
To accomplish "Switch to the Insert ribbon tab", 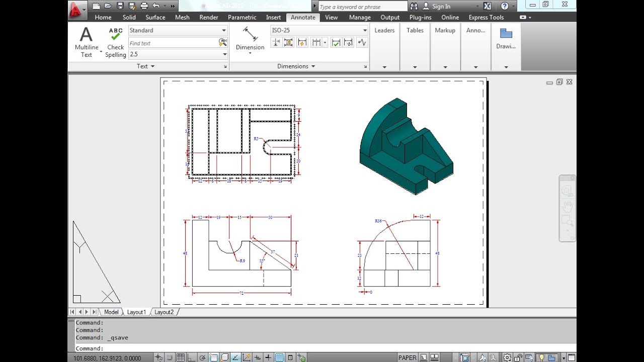I will [x=273, y=17].
